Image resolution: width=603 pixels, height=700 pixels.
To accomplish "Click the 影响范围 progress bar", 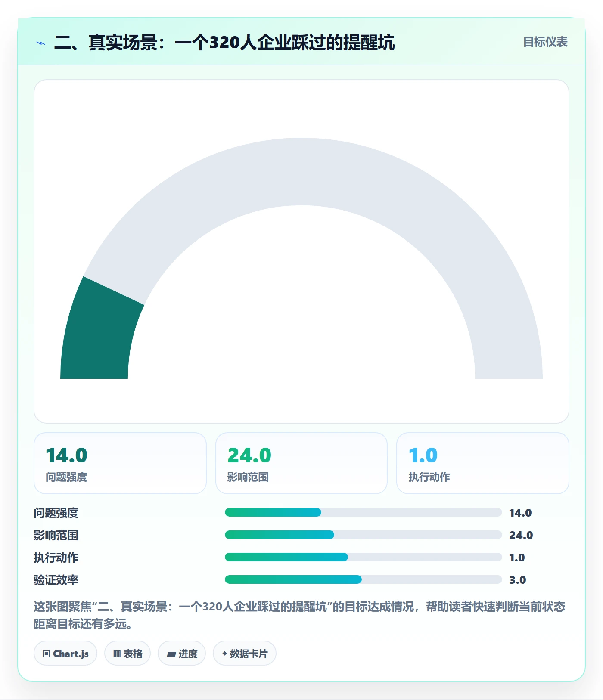I will pyautogui.click(x=363, y=535).
